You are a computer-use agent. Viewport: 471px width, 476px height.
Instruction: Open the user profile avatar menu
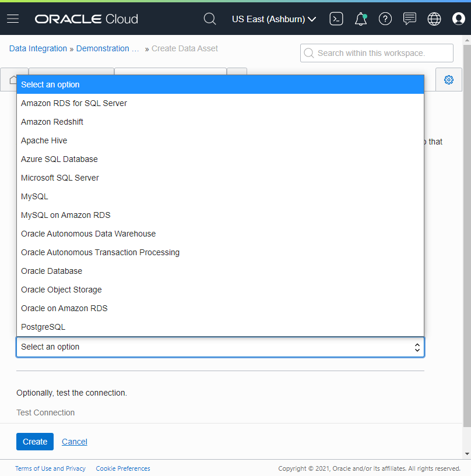pos(459,19)
